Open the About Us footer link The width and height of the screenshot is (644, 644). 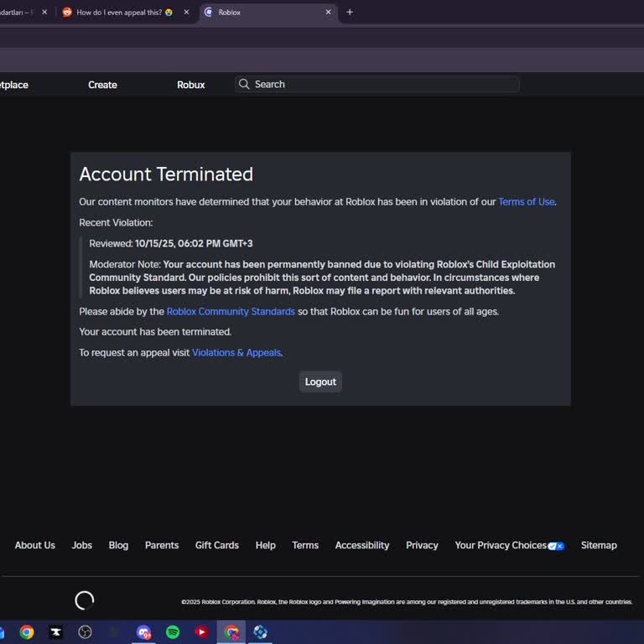click(35, 545)
